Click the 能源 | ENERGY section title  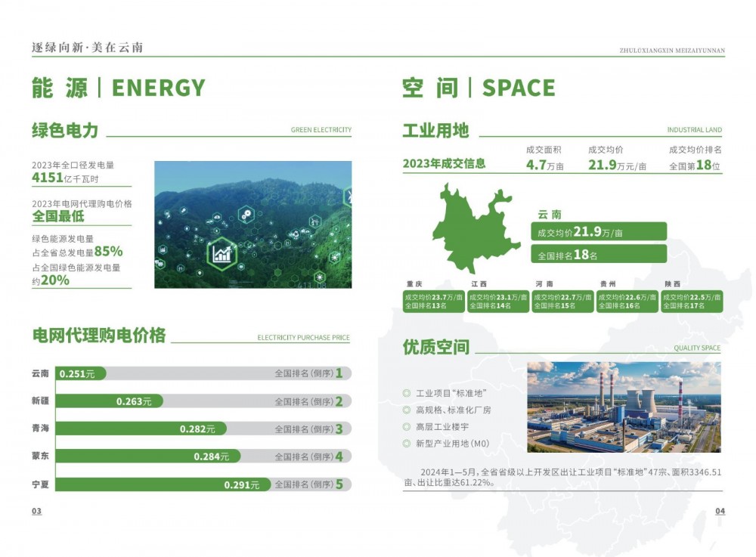pyautogui.click(x=119, y=88)
